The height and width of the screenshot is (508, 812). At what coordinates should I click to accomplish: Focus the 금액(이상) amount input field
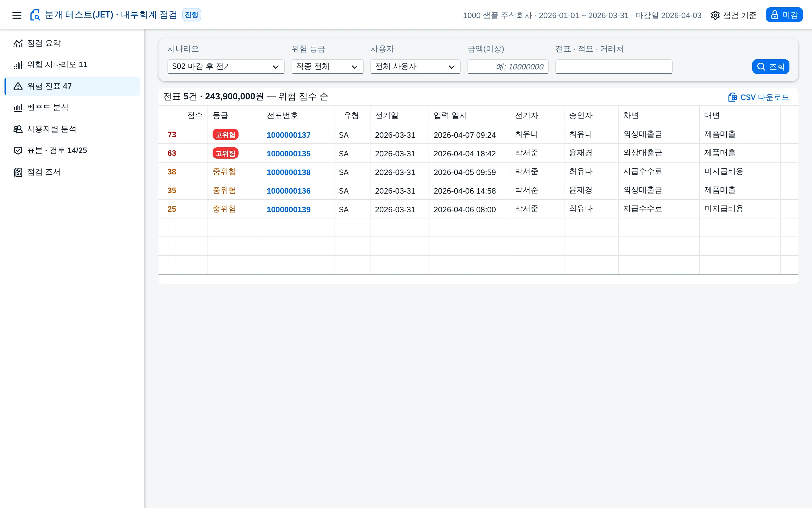coord(508,67)
